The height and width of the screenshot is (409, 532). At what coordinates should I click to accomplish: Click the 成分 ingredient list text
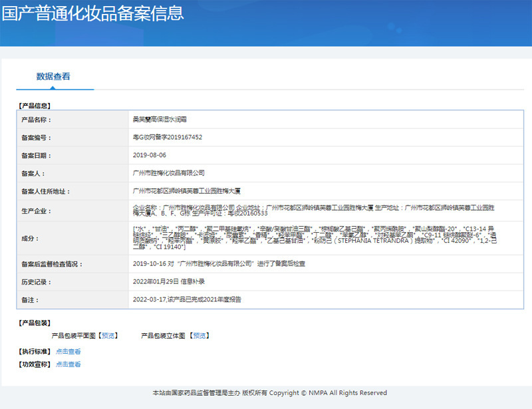(x=315, y=238)
